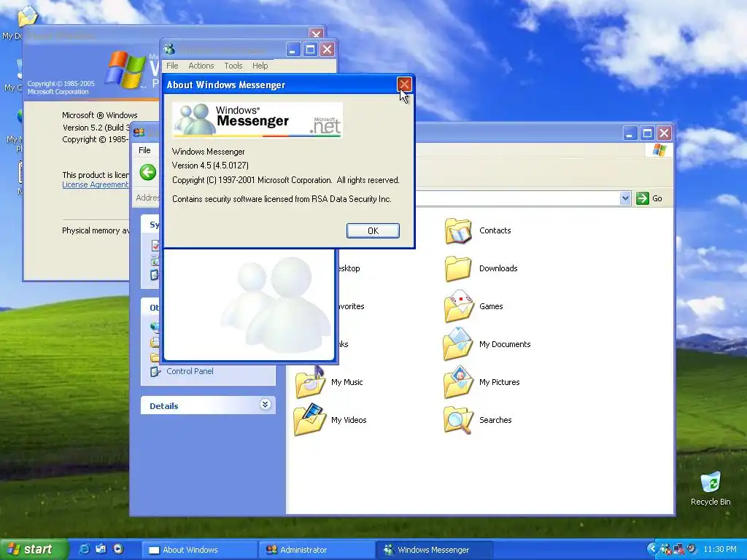
Task: Click the My Pictures folder label
Action: tap(499, 382)
